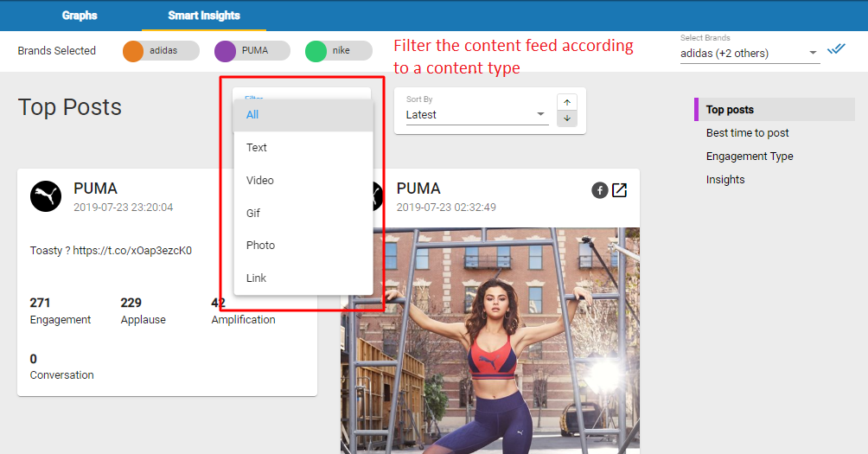This screenshot has height=454, width=868.
Task: Click the Facebook icon on second PUMA post
Action: [599, 190]
